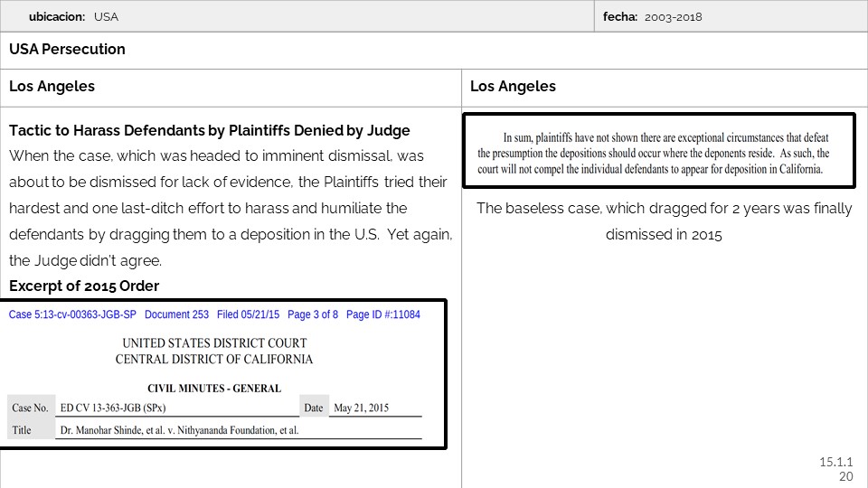
Task: Click 'Page ID #:11084' in the case header
Action: coord(382,314)
